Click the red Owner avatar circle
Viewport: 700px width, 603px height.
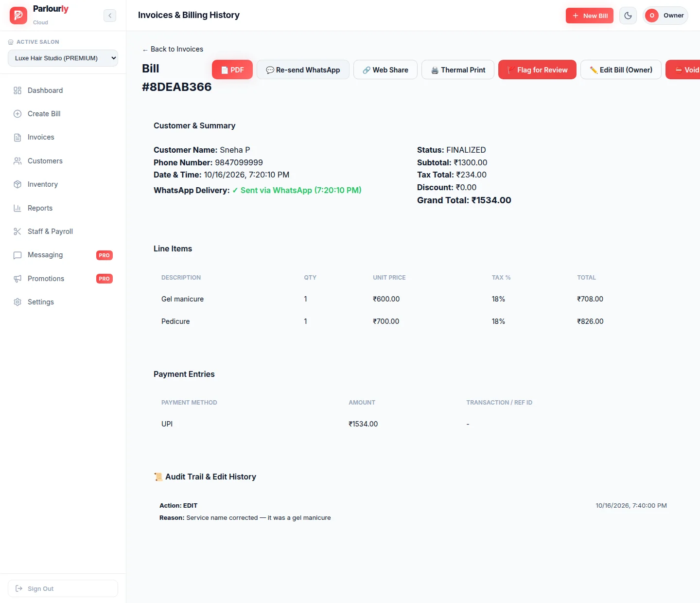652,16
